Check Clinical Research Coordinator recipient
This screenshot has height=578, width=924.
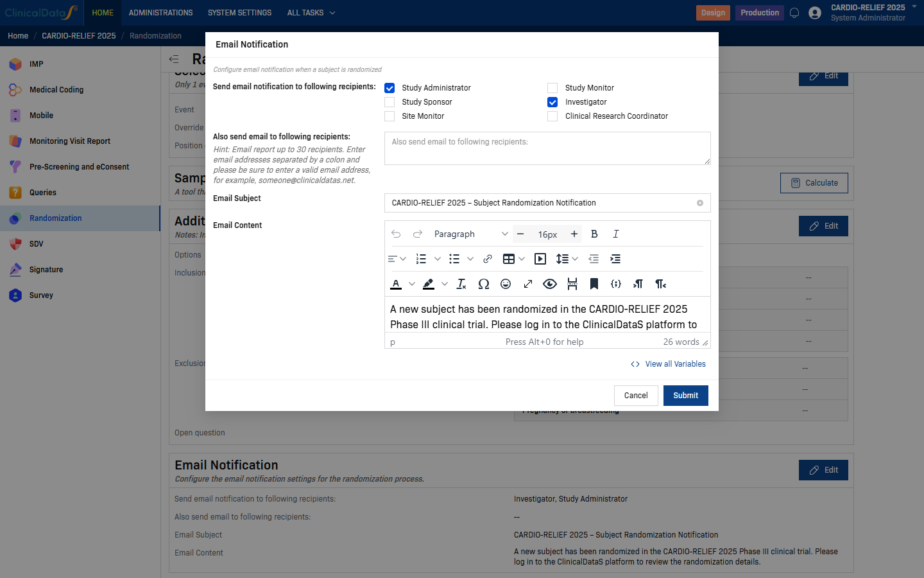(x=552, y=116)
